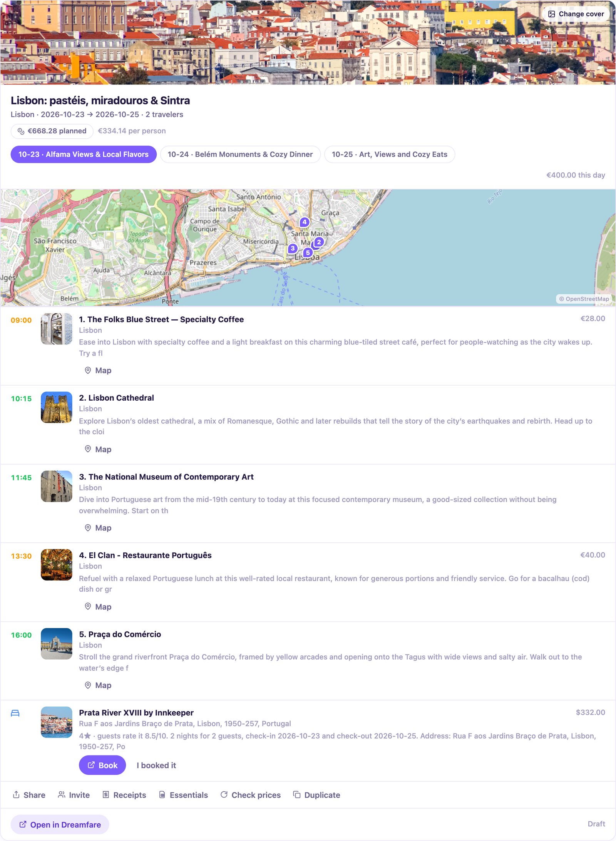Click map marker number 3
616x841 pixels.
pyautogui.click(x=293, y=248)
